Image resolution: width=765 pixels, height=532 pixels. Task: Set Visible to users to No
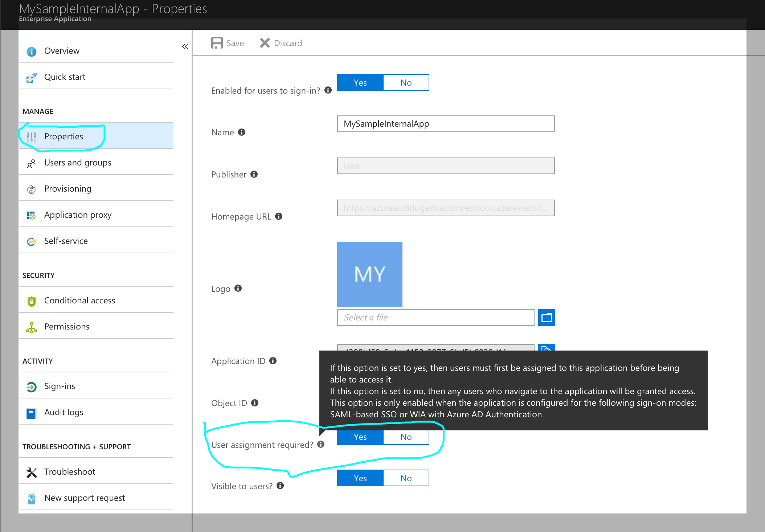[406, 478]
